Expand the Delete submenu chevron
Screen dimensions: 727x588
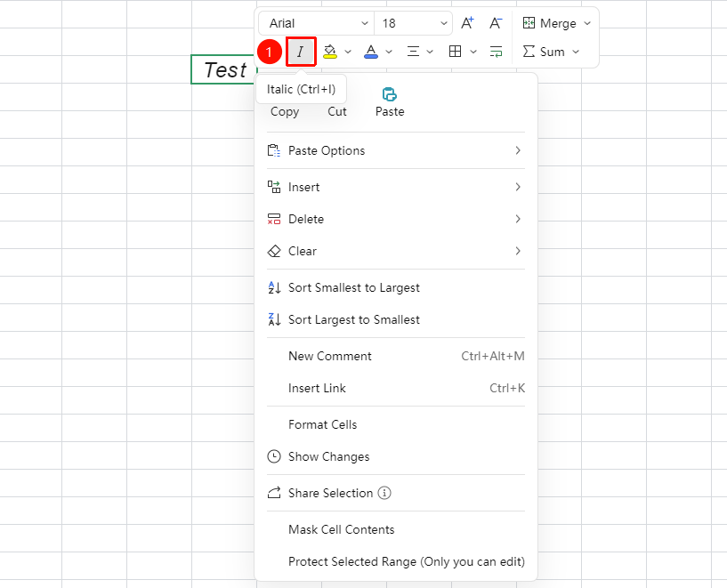pyautogui.click(x=518, y=219)
